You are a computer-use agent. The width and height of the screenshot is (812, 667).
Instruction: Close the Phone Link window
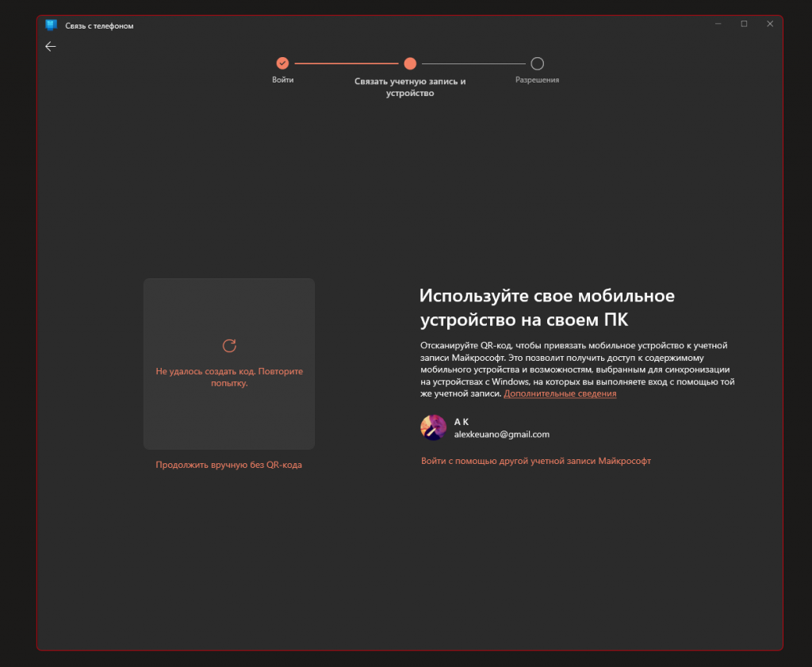pos(770,24)
